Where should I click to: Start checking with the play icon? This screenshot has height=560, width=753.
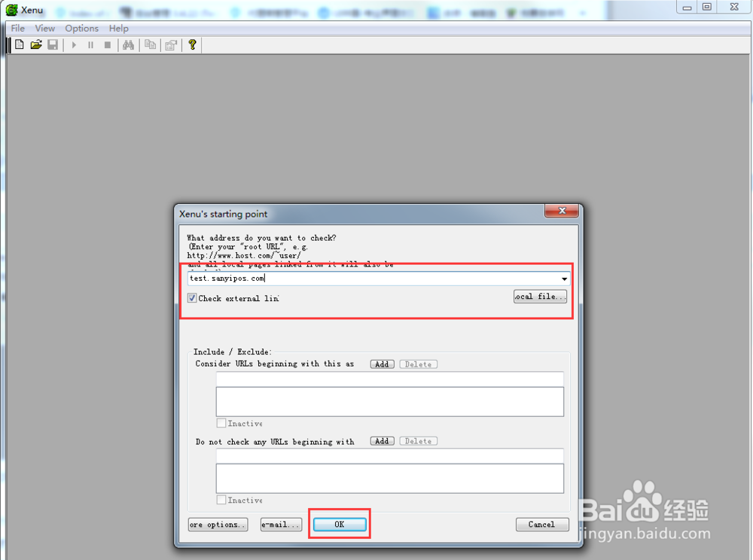click(x=74, y=45)
